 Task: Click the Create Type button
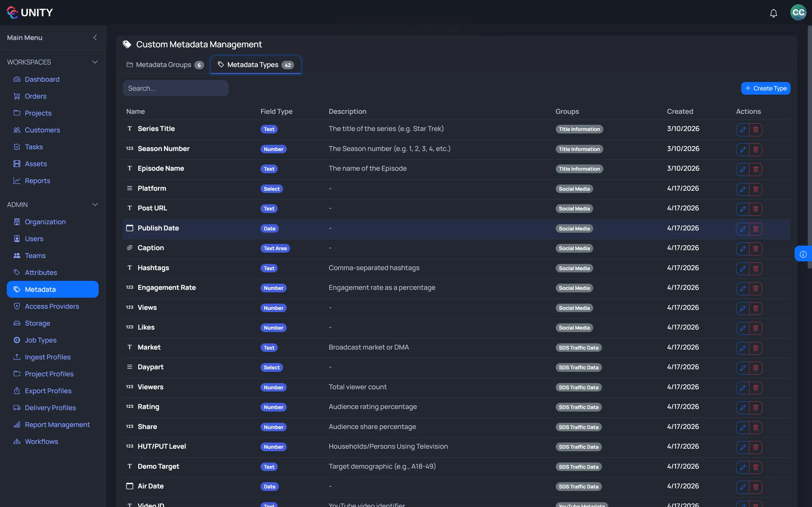coord(765,88)
